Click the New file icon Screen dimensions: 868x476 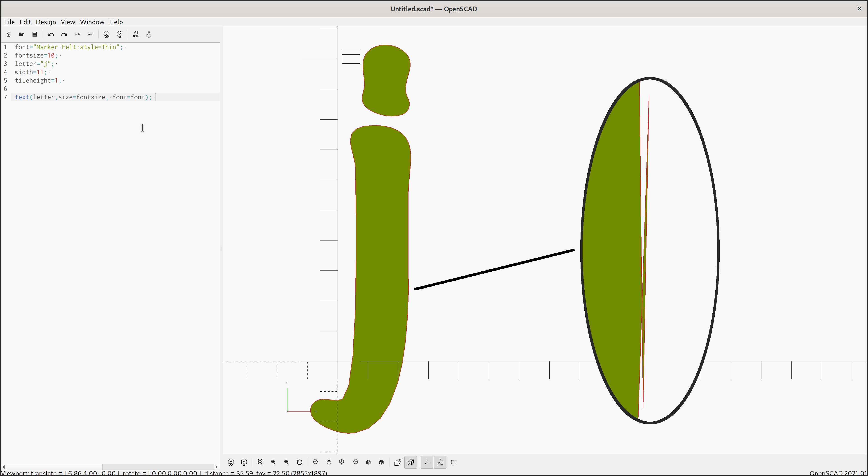8,34
